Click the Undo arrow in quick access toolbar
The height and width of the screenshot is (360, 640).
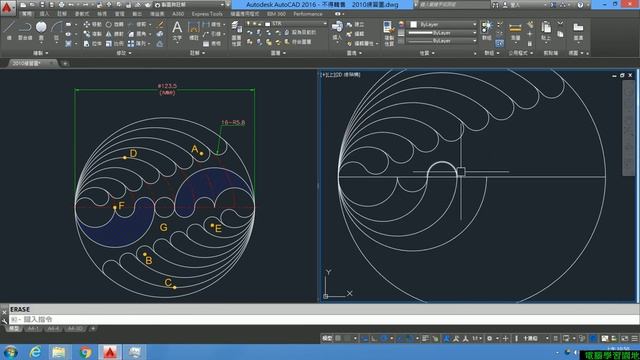coord(71,4)
